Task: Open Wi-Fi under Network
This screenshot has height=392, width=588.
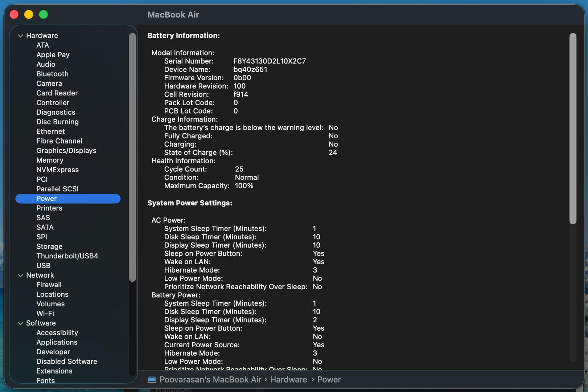Action: tap(45, 314)
